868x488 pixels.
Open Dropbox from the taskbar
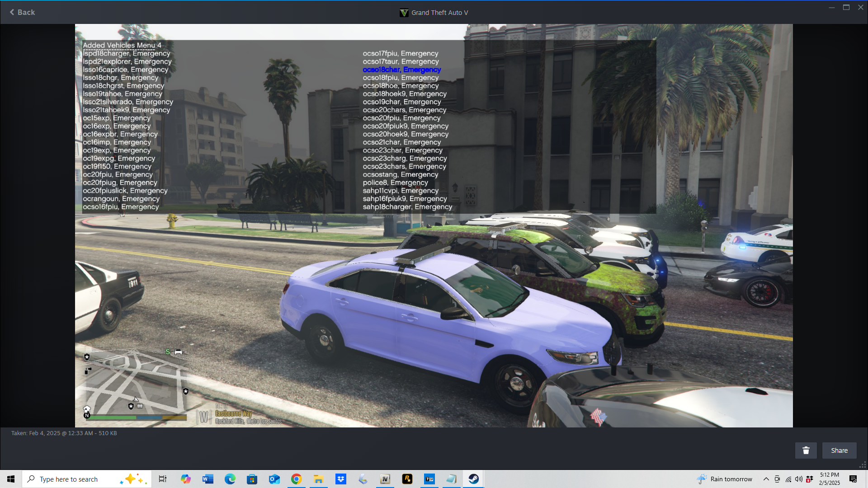point(340,479)
